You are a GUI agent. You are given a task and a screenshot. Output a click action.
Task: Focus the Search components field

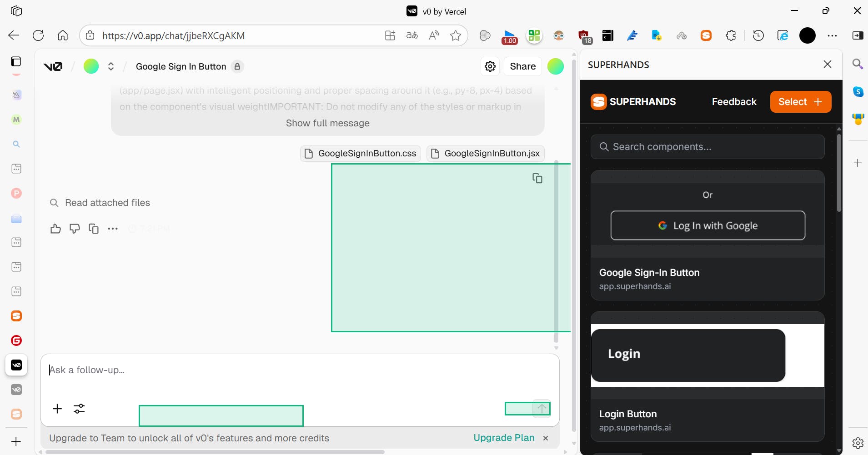coord(707,147)
